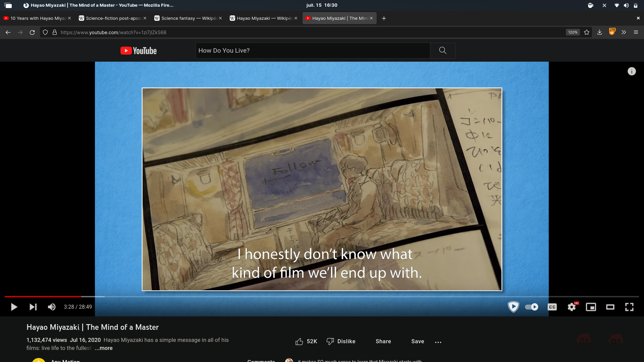The height and width of the screenshot is (362, 644).
Task: Click the Share button
Action: coord(383,341)
